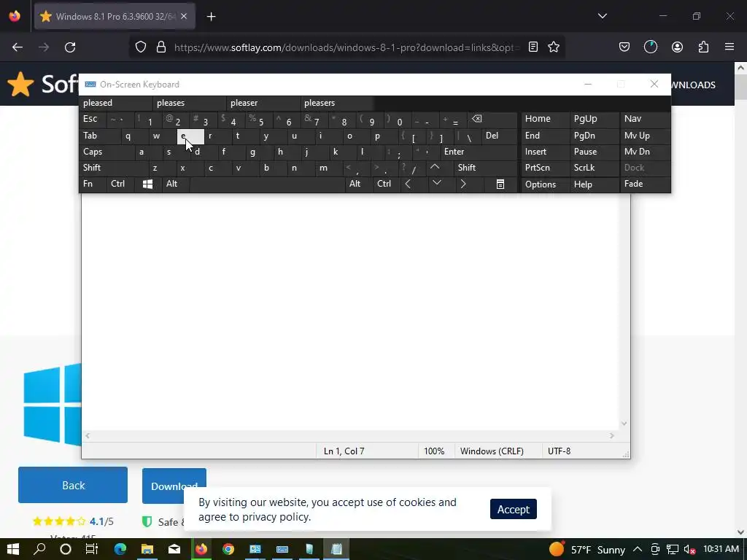This screenshot has height=560, width=747.
Task: Toggle the left Shift key
Action: coord(114,168)
